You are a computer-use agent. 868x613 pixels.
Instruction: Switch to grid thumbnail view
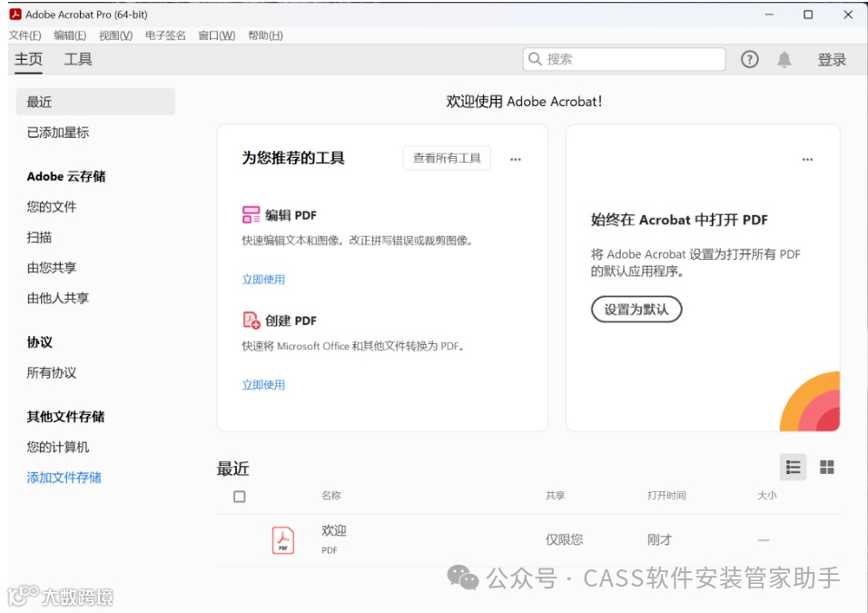(827, 468)
